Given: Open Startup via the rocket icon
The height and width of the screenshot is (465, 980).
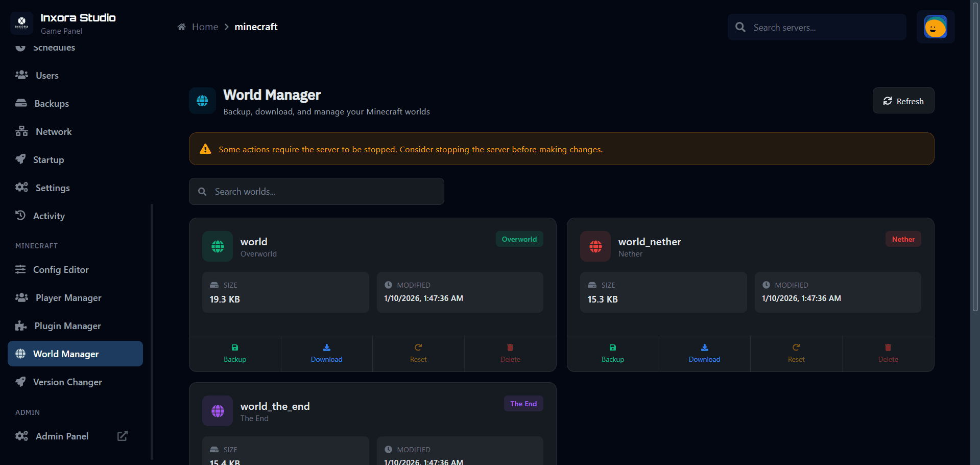Looking at the screenshot, I should pyautogui.click(x=21, y=159).
